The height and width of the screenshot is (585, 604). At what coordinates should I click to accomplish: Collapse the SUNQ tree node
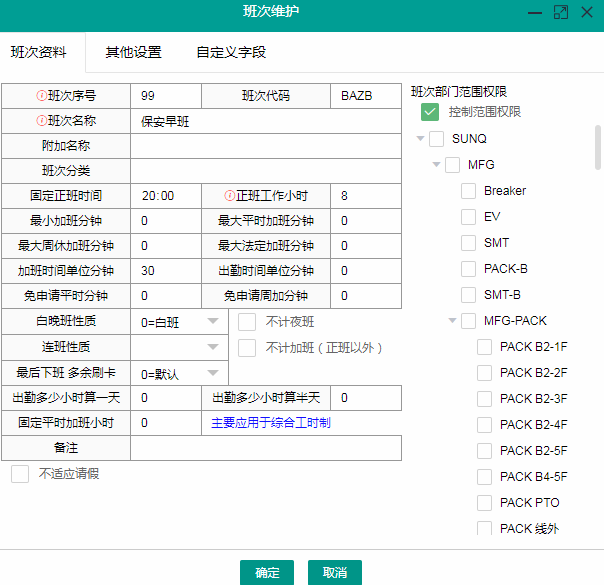click(420, 138)
